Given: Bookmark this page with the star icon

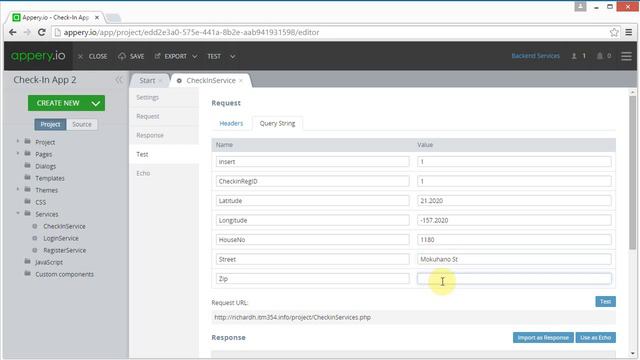Looking at the screenshot, I should pos(614,32).
